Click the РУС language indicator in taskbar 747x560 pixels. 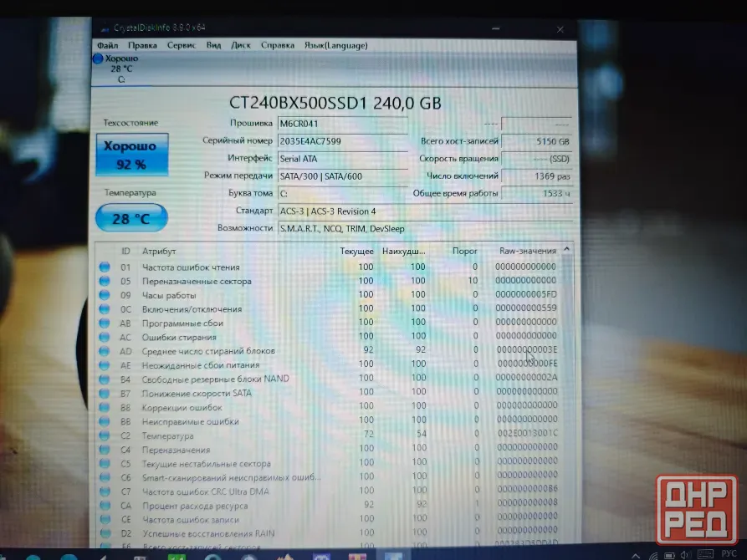pos(729,553)
